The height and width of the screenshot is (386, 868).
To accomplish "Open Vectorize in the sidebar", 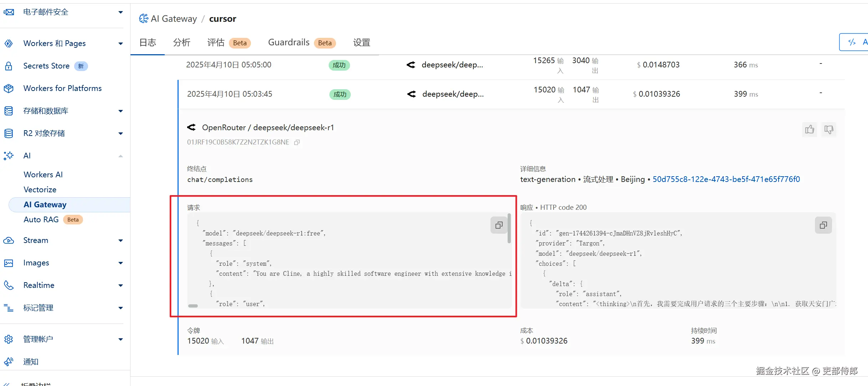I will (x=40, y=189).
